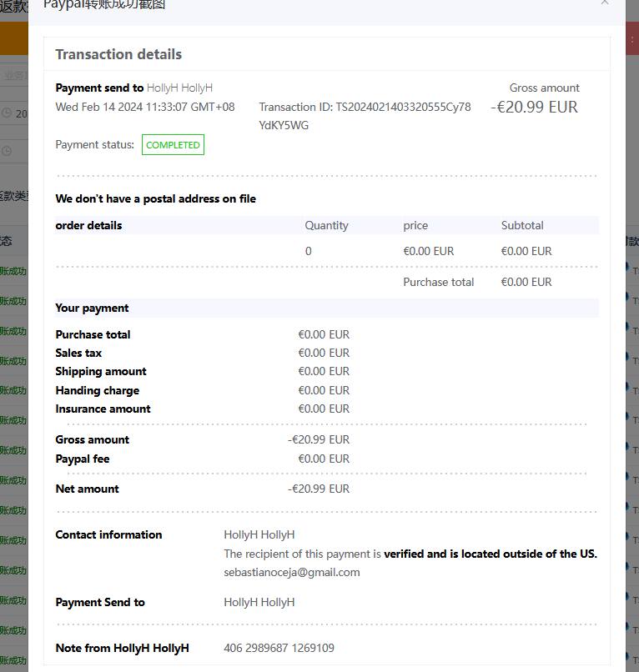Click the Quantity column header
This screenshot has width=639, height=672.
(326, 225)
